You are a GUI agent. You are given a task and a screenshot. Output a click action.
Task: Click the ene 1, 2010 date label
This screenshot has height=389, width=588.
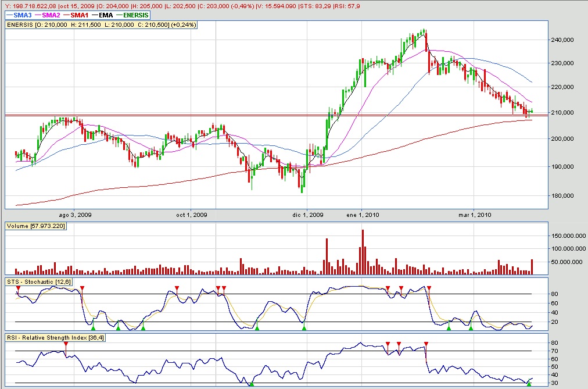pos(363,215)
